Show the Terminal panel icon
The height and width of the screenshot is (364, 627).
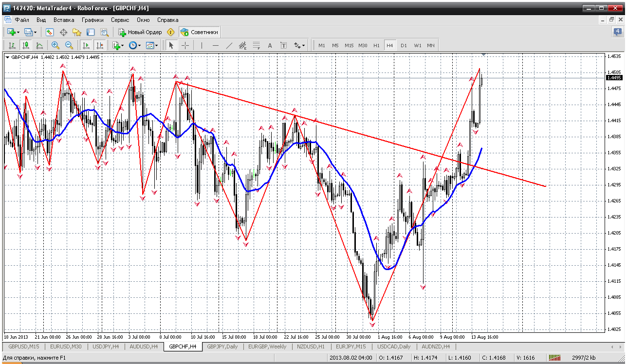click(x=91, y=32)
